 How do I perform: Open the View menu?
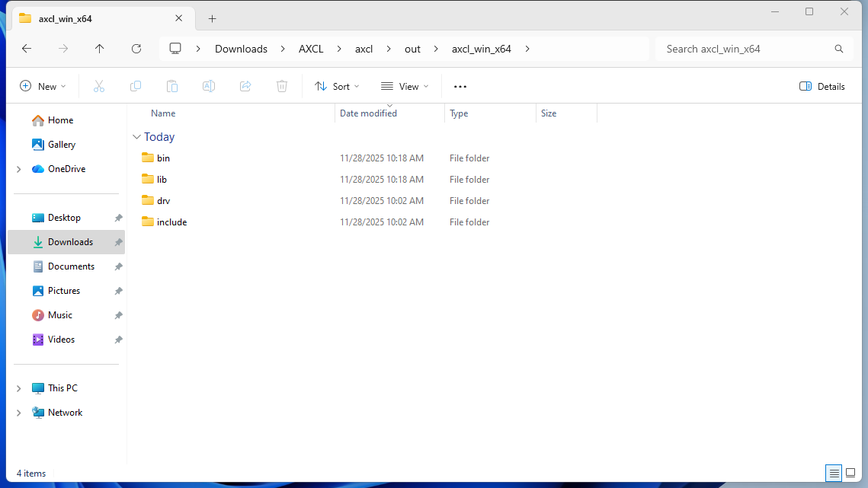(x=405, y=86)
